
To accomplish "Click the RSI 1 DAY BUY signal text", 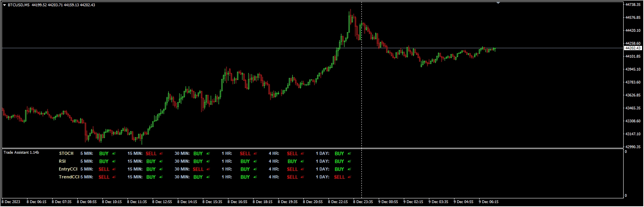I will [x=339, y=162].
